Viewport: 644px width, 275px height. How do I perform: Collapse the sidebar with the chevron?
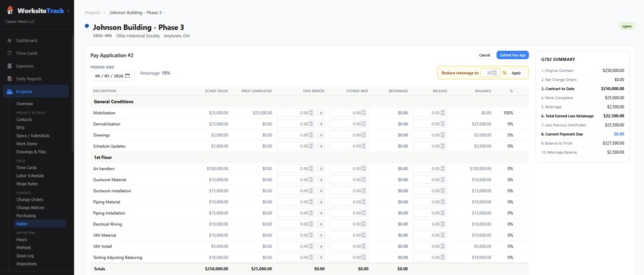pos(69,11)
